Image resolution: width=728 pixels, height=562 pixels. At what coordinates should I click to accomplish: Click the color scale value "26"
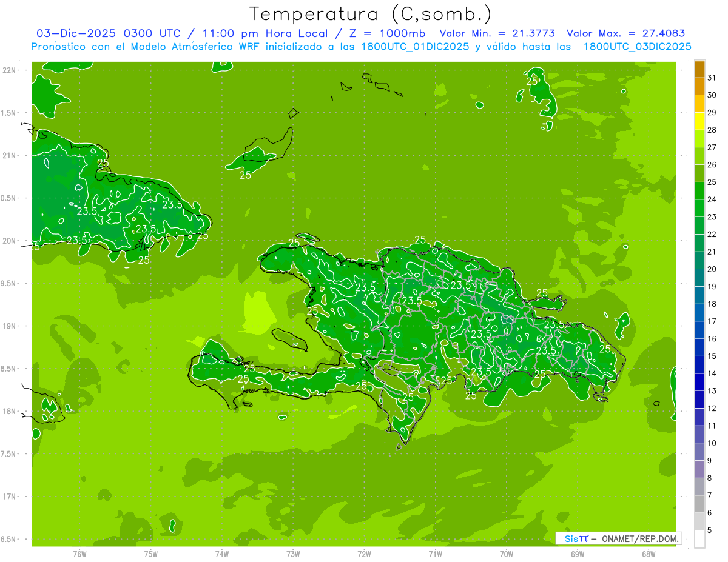coord(712,165)
